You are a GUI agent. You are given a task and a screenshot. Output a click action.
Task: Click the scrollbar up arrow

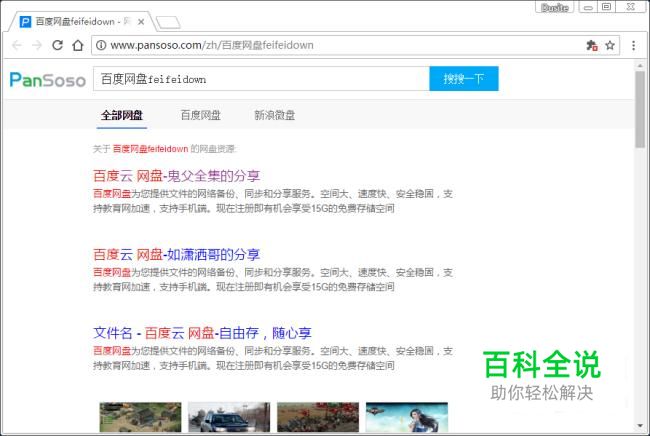coord(640,65)
